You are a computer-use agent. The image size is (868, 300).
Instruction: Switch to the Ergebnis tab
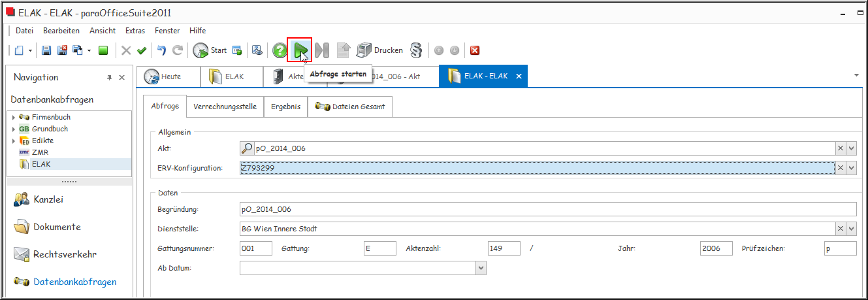click(286, 107)
